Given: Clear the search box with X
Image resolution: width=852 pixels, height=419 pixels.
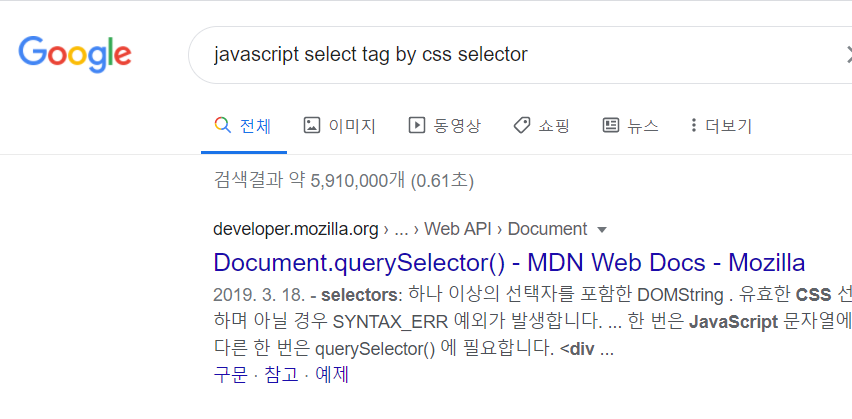Looking at the screenshot, I should pos(848,54).
